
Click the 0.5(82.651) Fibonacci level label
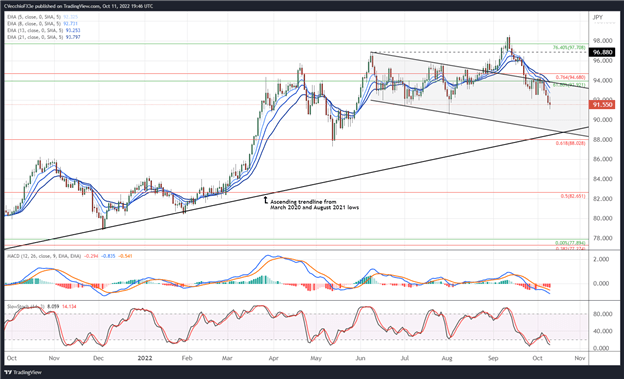573,196
